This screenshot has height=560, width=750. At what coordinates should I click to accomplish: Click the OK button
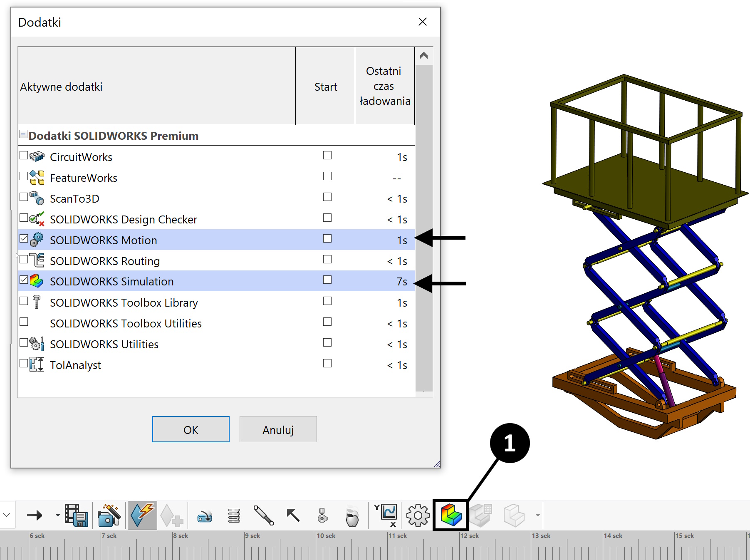click(x=191, y=429)
